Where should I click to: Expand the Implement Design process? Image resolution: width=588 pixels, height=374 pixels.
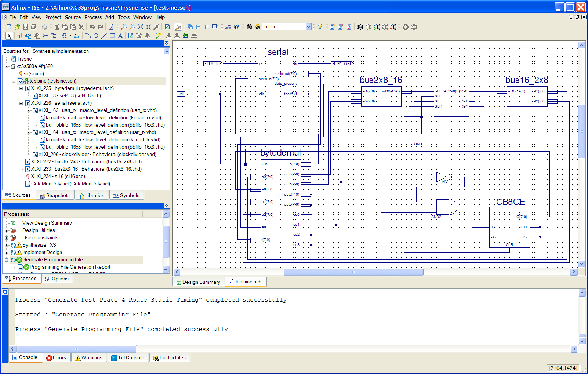click(x=6, y=253)
